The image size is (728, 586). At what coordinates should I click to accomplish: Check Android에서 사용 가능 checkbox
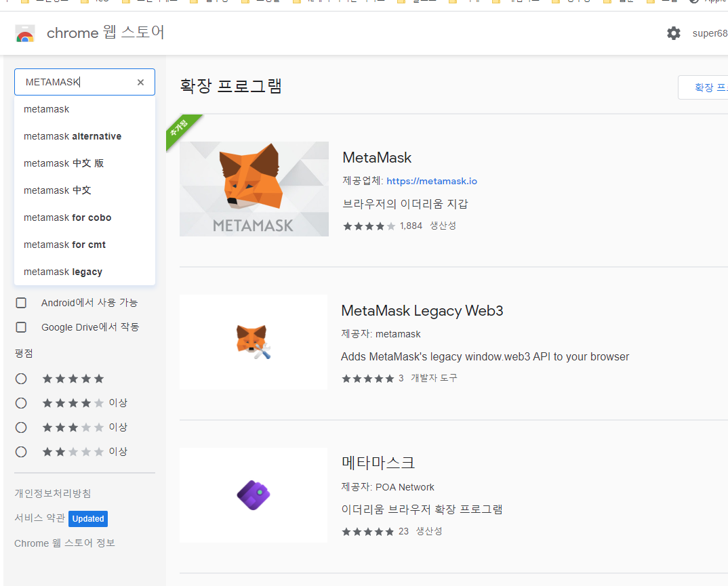(21, 303)
